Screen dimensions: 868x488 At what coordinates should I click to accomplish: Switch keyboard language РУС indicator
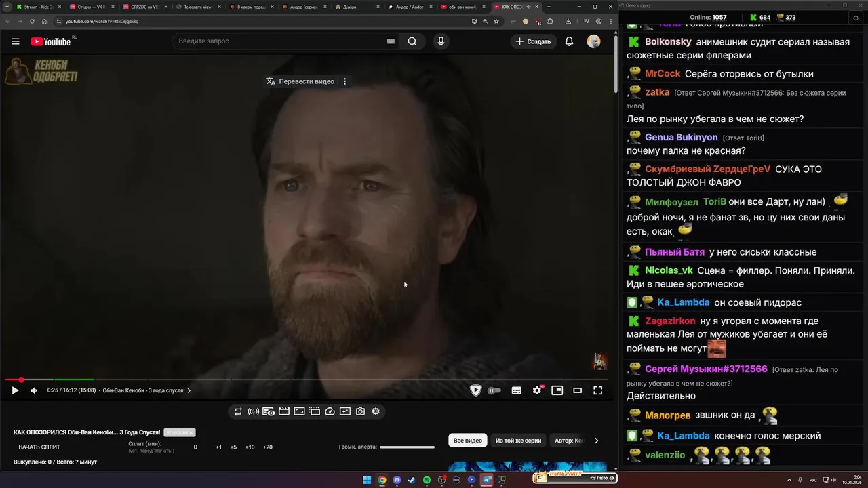[x=813, y=480]
